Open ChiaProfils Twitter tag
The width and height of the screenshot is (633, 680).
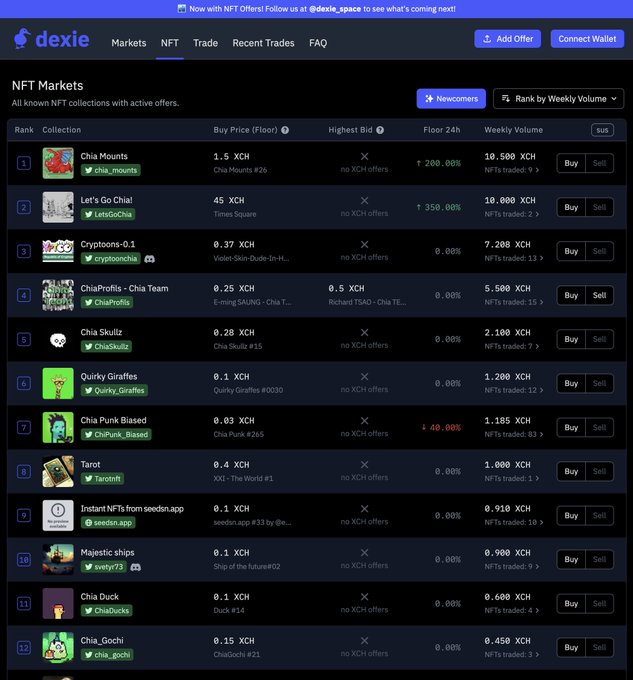pyautogui.click(x=107, y=302)
